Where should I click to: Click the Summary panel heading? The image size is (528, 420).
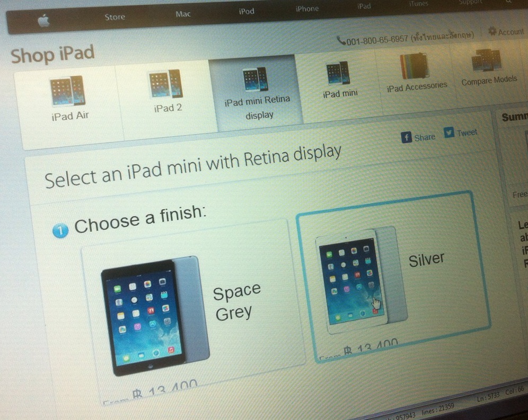515,117
